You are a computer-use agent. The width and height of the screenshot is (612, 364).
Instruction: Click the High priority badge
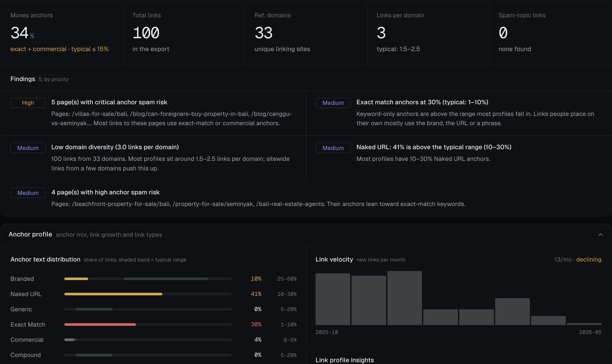[28, 103]
